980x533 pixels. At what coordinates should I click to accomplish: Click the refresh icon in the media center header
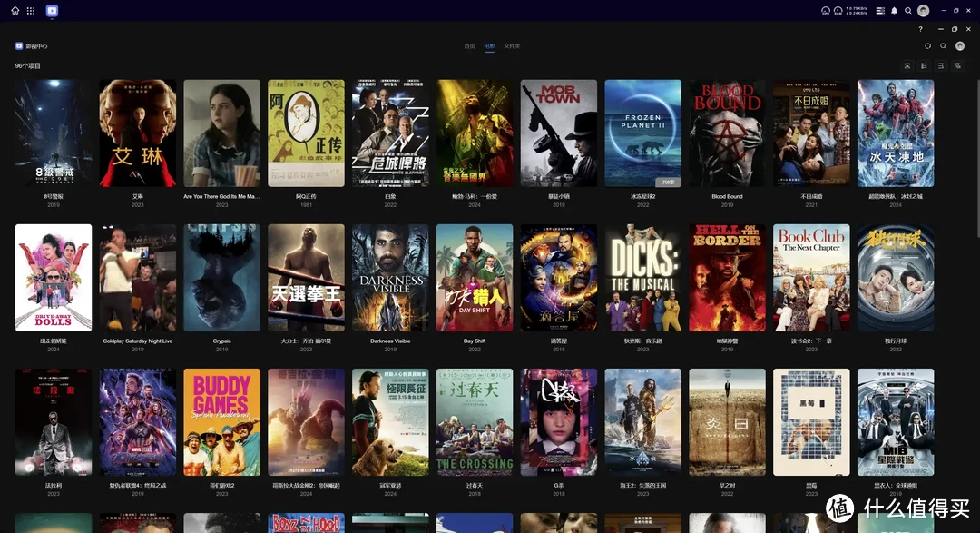point(927,45)
